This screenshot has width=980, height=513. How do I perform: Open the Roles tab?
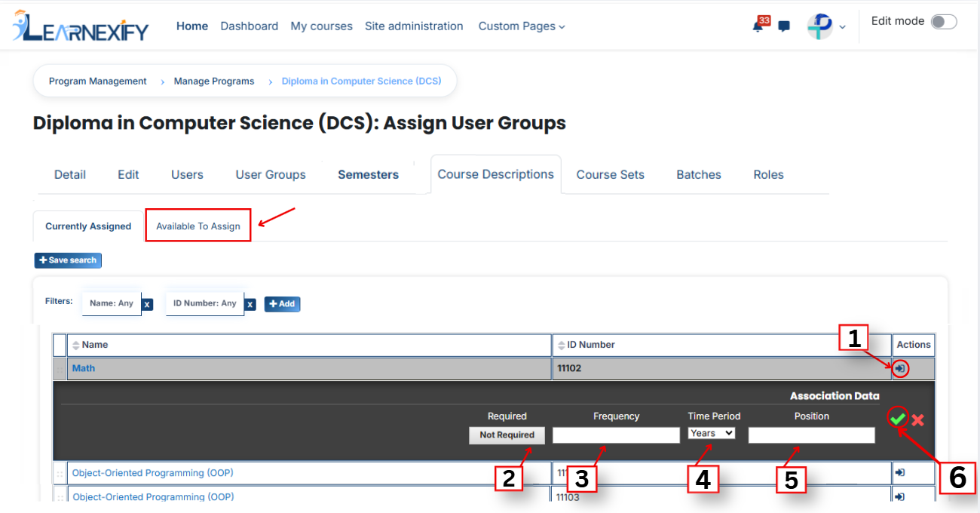(769, 174)
